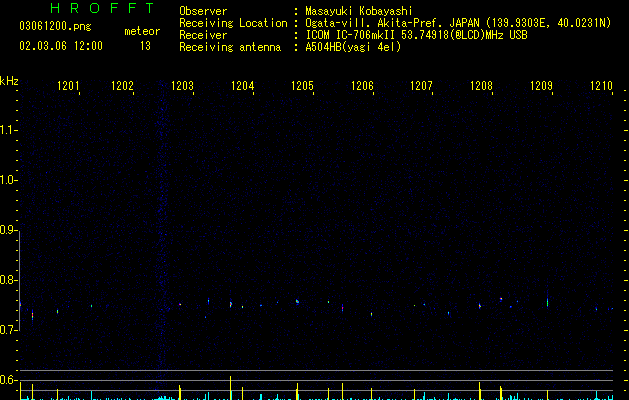Click the 1202 time marker

[122, 86]
